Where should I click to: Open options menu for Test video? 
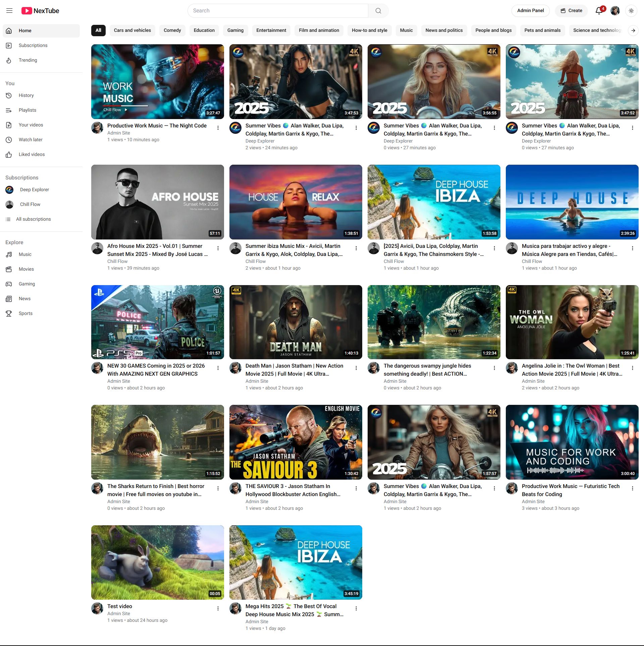[x=218, y=608]
